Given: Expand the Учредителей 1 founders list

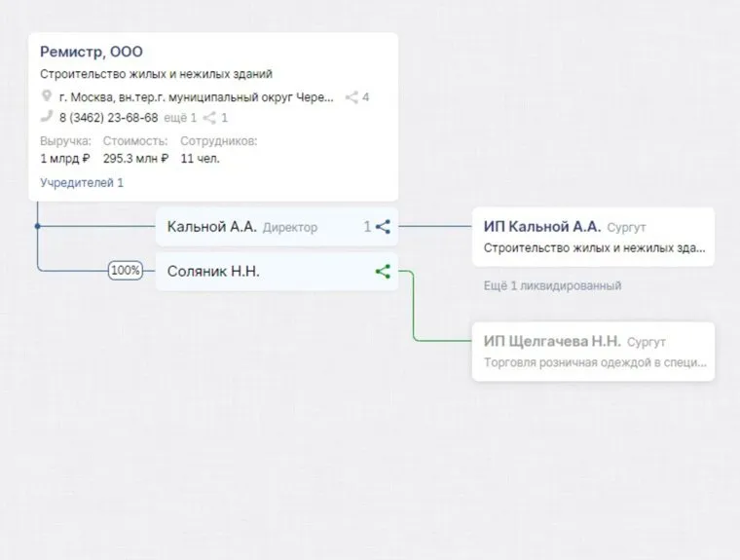Looking at the screenshot, I should pos(82,182).
